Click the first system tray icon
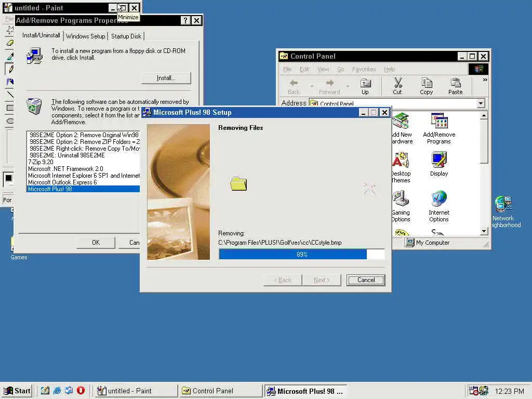This screenshot has height=399, width=532. pyautogui.click(x=474, y=391)
